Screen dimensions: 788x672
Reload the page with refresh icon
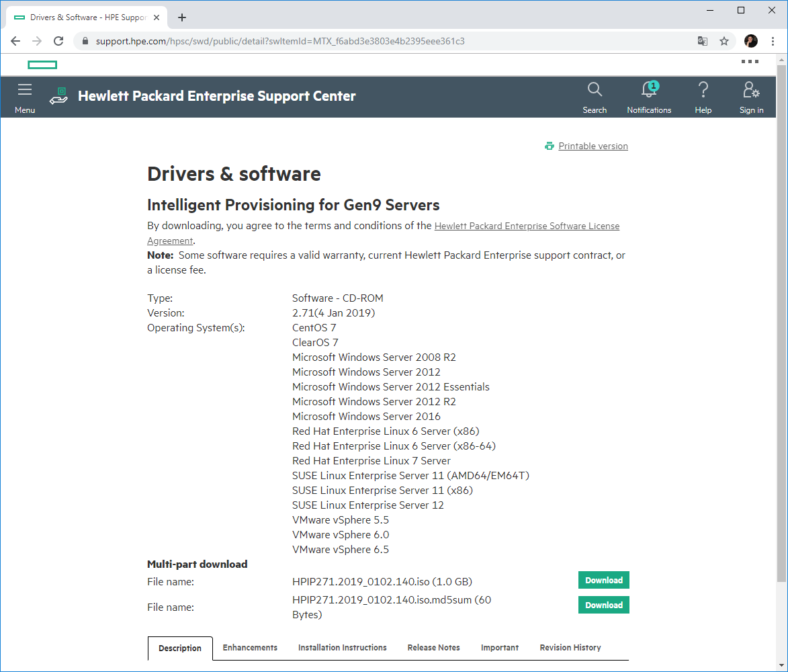(x=58, y=41)
